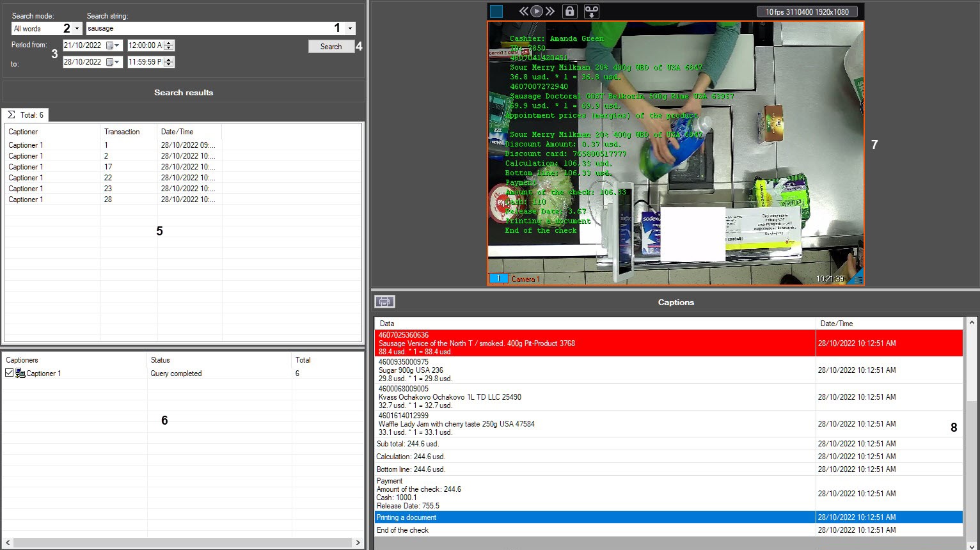Viewport: 980px width, 550px height.
Task: Click the Captioner 1 device icon
Action: pos(20,373)
